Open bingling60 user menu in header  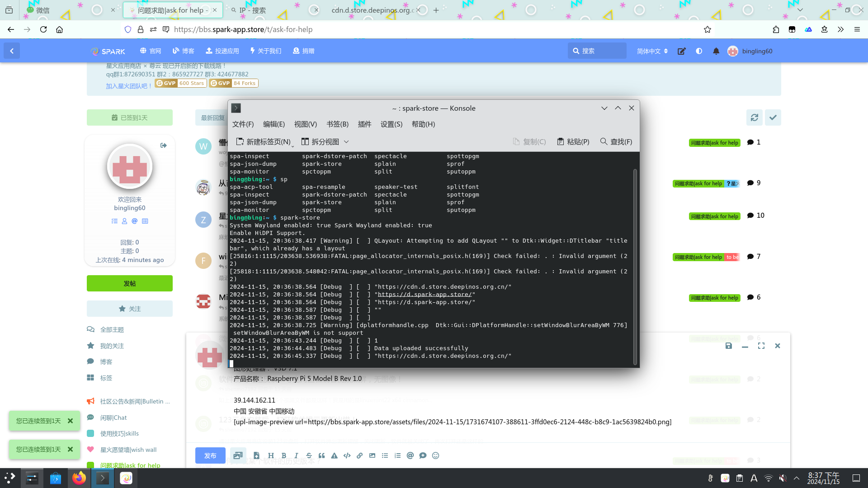pyautogui.click(x=750, y=51)
